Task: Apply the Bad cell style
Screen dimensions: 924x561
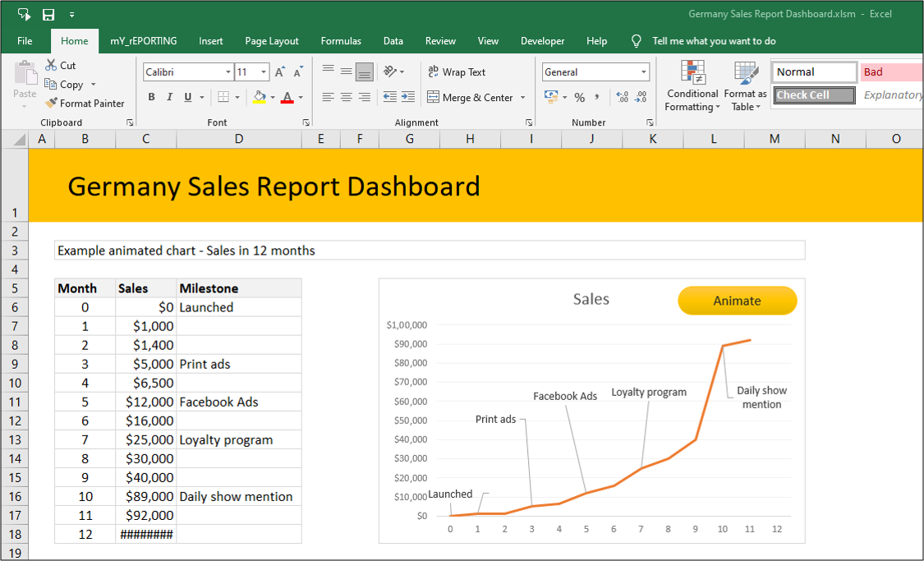Action: tap(890, 72)
